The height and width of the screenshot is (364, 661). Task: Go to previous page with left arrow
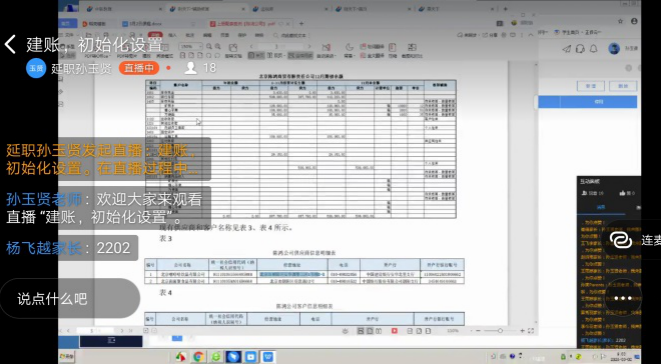coord(251,46)
